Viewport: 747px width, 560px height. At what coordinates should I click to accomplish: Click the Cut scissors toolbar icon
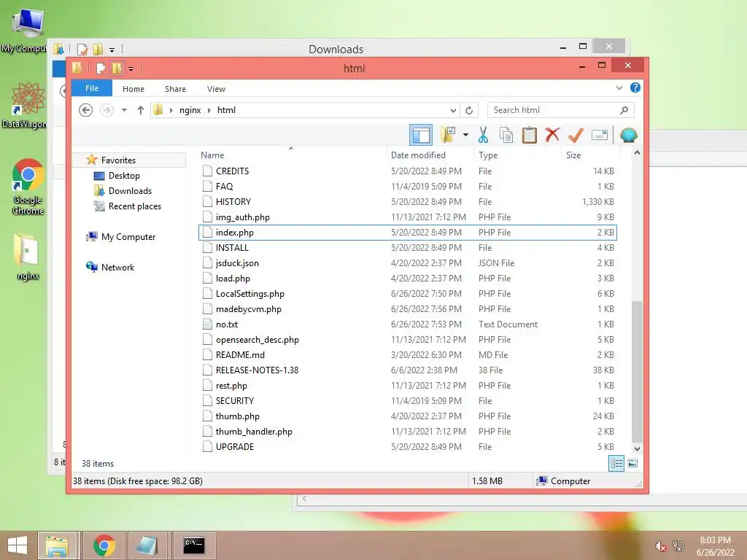[483, 135]
